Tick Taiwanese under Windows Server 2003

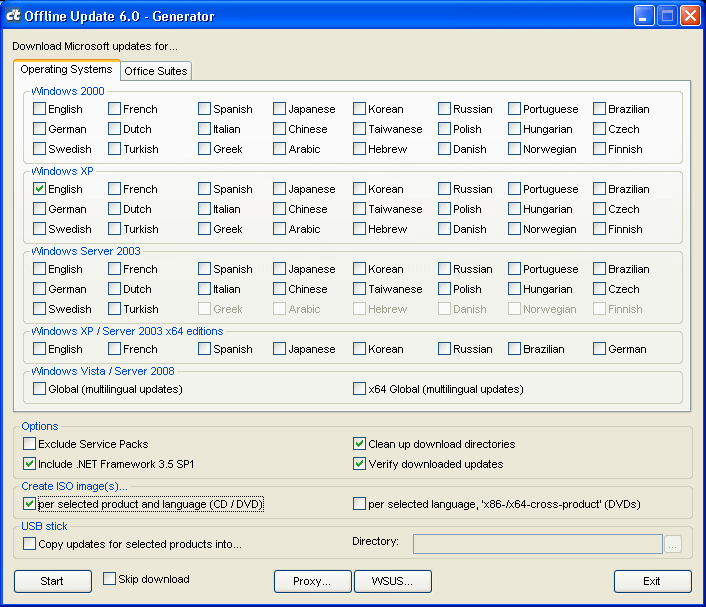[x=359, y=289]
